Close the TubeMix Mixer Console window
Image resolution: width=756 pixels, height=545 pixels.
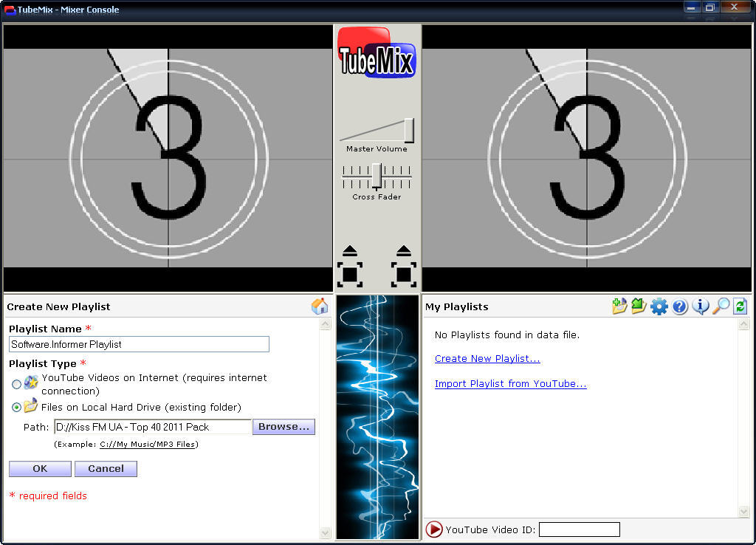(x=735, y=7)
